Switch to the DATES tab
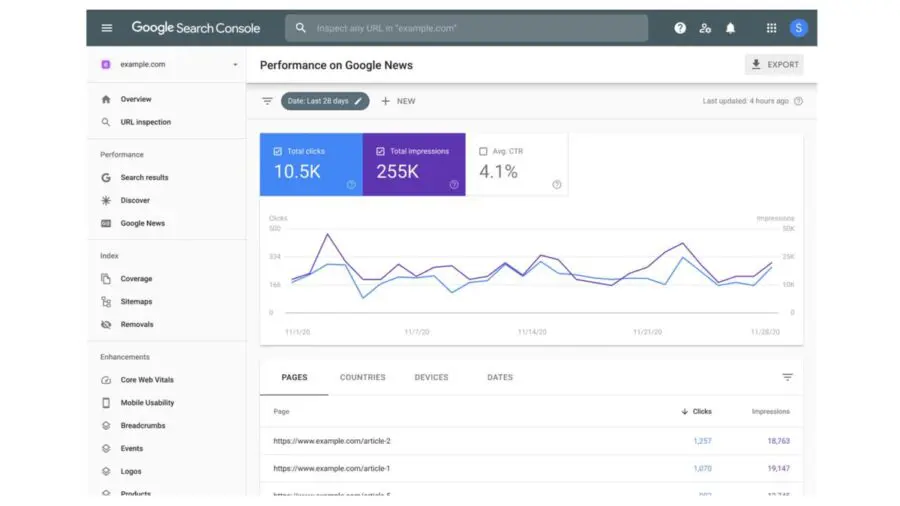Image resolution: width=900 pixels, height=506 pixels. [x=500, y=377]
